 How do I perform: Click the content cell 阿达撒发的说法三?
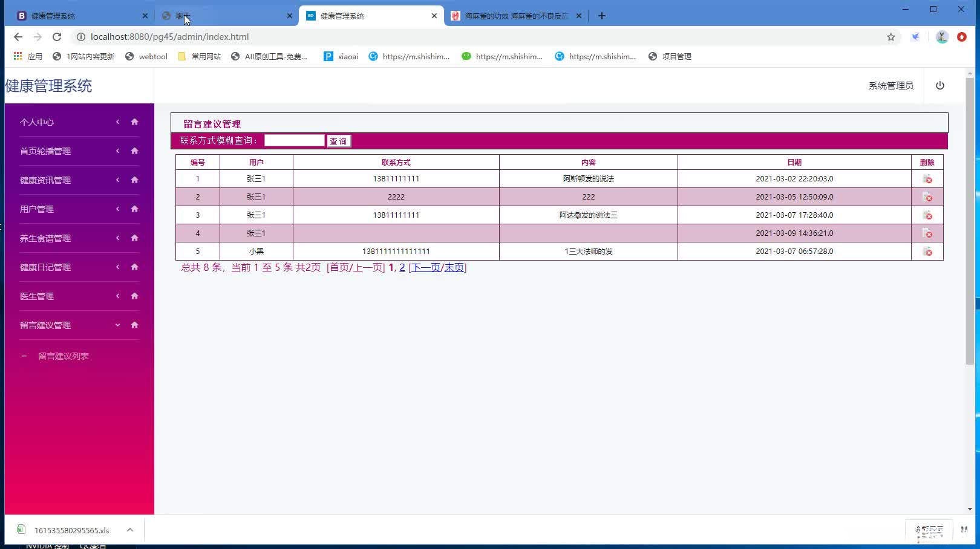point(589,215)
